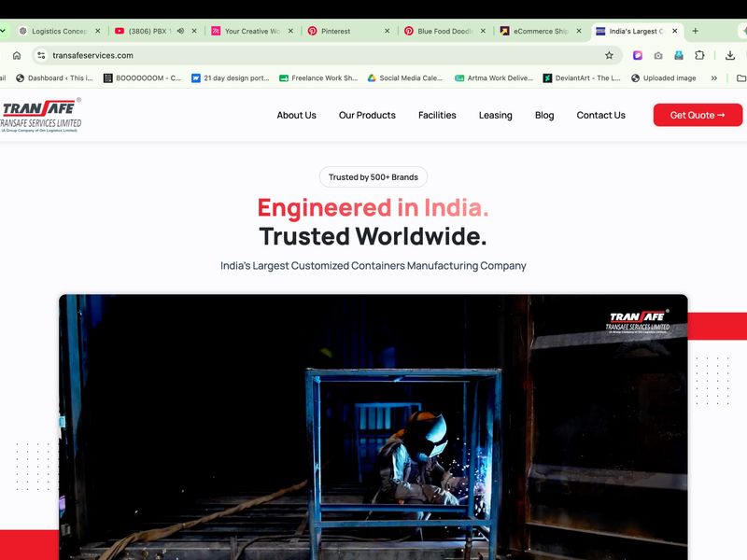This screenshot has width=747, height=560.
Task: Open the 21 day design portfolio bookmark
Action: point(231,78)
